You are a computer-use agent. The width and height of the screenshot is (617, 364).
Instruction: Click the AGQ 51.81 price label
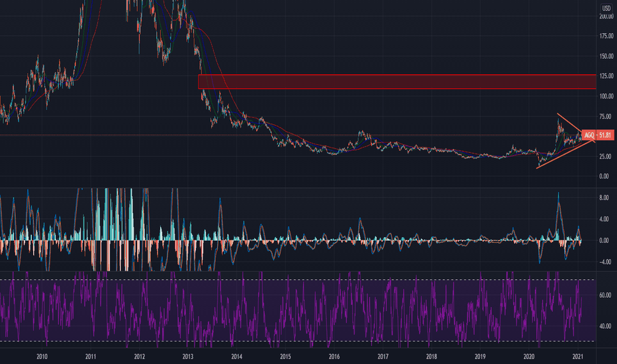pyautogui.click(x=597, y=135)
